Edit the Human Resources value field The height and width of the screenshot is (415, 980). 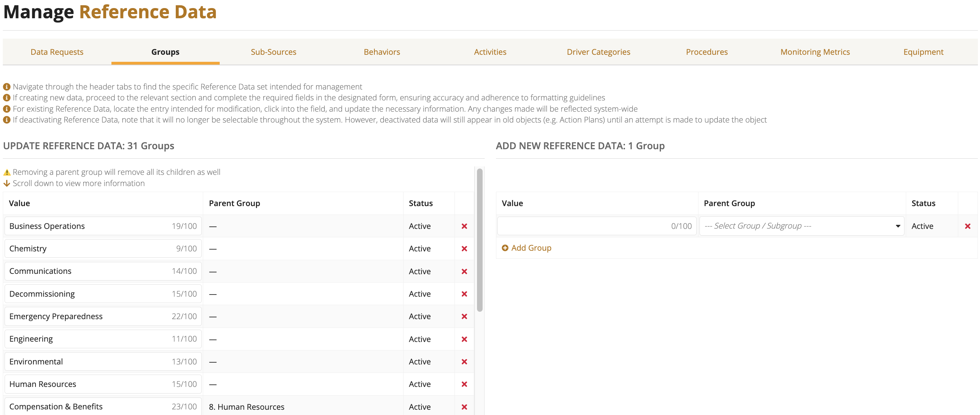tap(103, 384)
